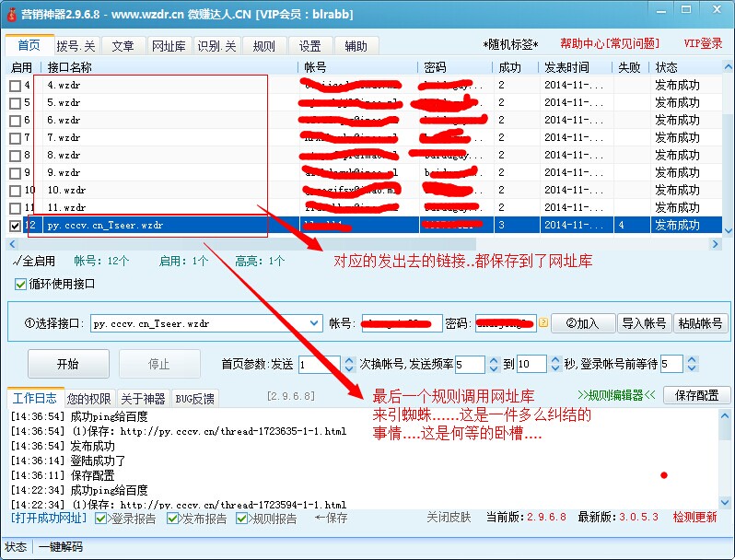Click the small yellow icon beside password field
This screenshot has width=735, height=560.
point(542,323)
